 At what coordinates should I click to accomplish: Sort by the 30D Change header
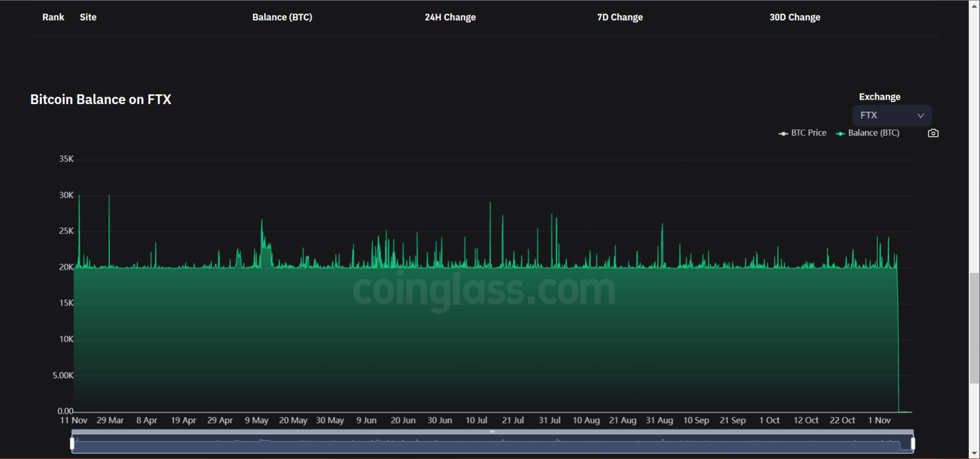click(x=794, y=17)
